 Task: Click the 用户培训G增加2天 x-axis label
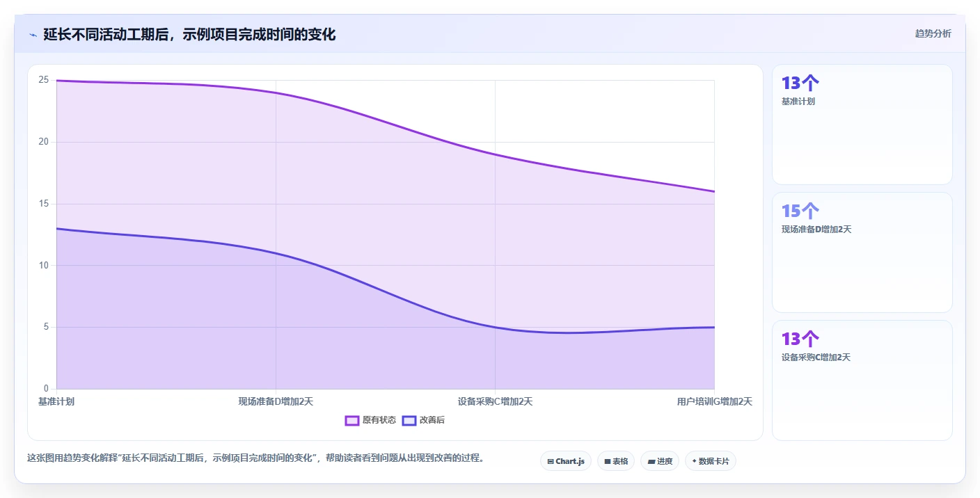[715, 401]
